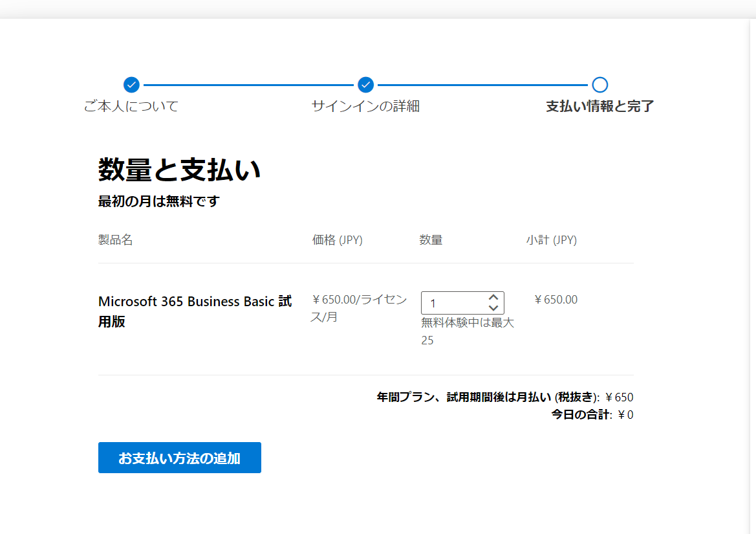This screenshot has height=534, width=756.
Task: Click the ¥650.00/ライセンス/月 price text
Action: pyautogui.click(x=359, y=308)
